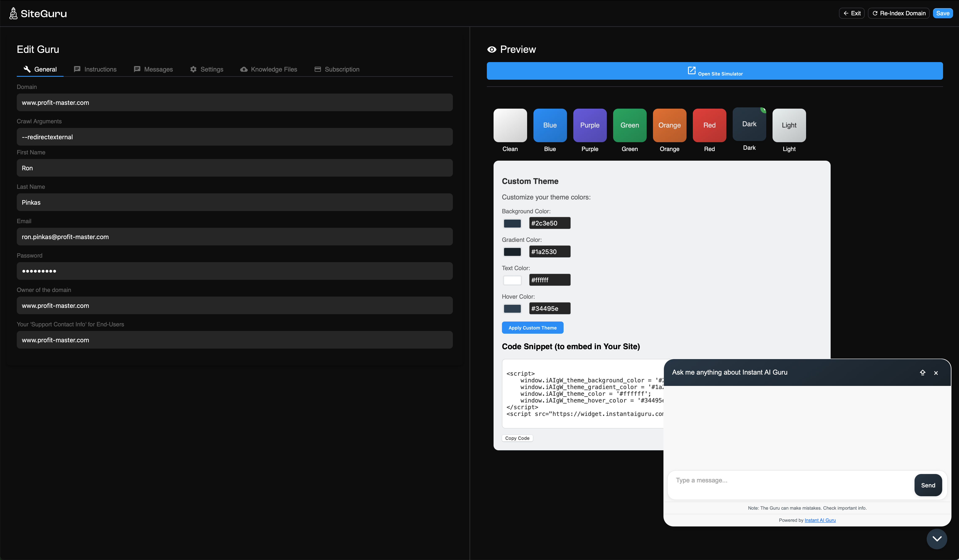This screenshot has width=959, height=560.
Task: Switch to the Messages tab
Action: point(153,69)
